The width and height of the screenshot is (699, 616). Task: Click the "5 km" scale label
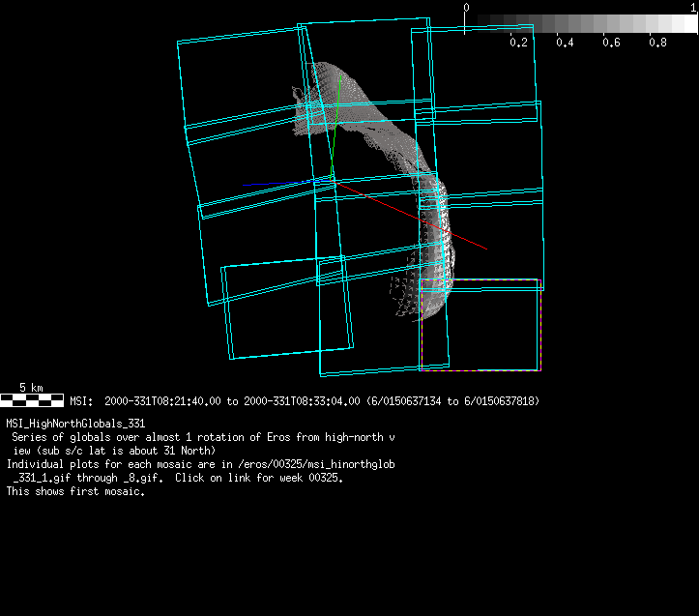coord(31,388)
